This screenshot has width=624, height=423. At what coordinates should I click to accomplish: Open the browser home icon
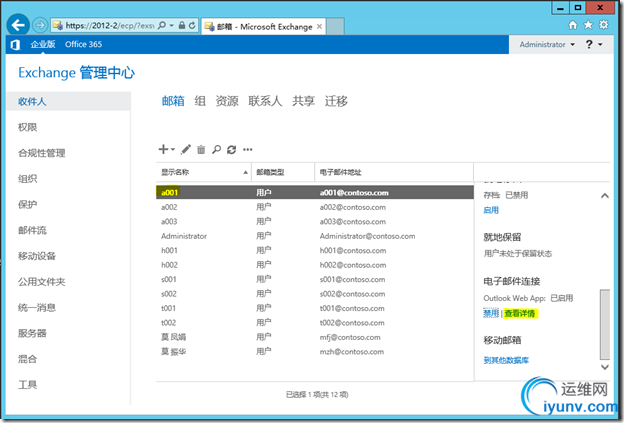tap(573, 25)
